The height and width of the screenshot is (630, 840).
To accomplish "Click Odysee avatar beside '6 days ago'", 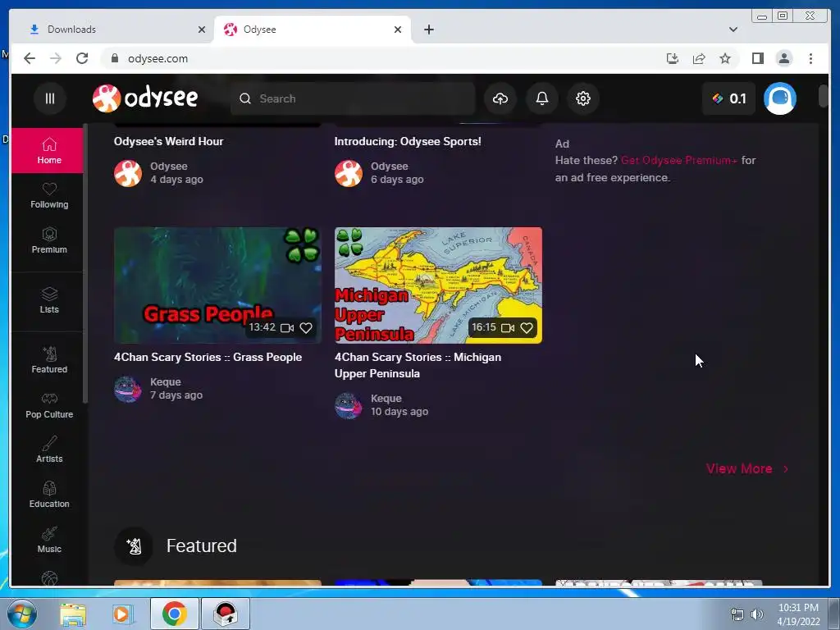I will [348, 173].
